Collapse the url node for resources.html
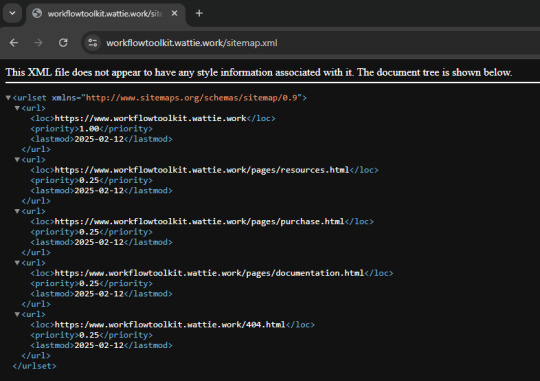Image resolution: width=540 pixels, height=381 pixels. point(17,159)
